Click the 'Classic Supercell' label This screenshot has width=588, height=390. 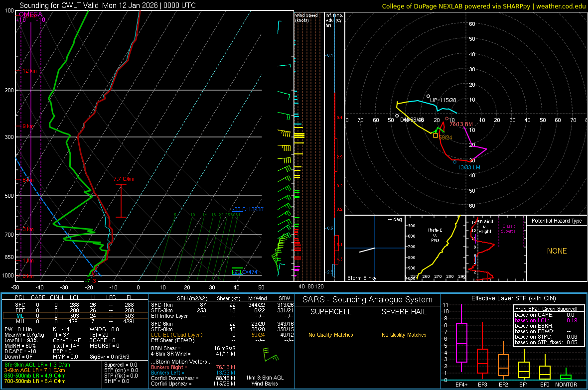[x=509, y=229]
